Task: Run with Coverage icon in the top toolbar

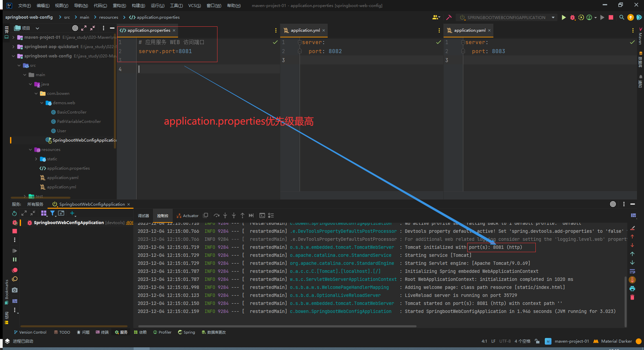Action: coord(581,17)
